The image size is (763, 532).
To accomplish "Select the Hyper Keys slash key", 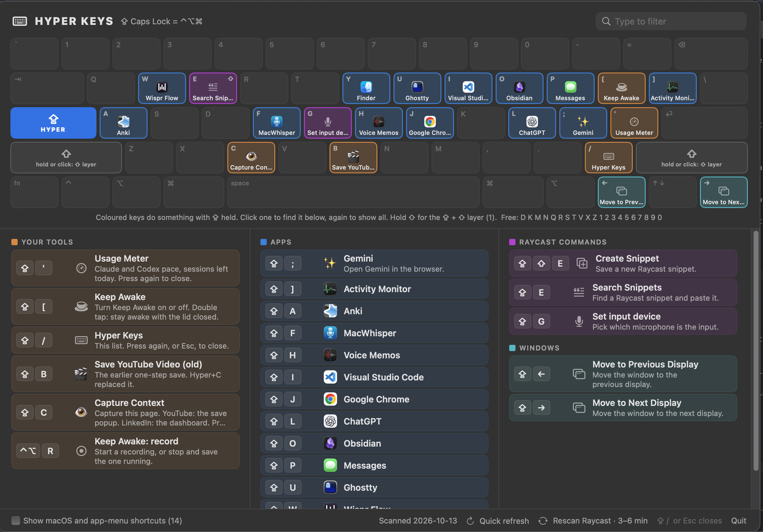I will click(608, 158).
